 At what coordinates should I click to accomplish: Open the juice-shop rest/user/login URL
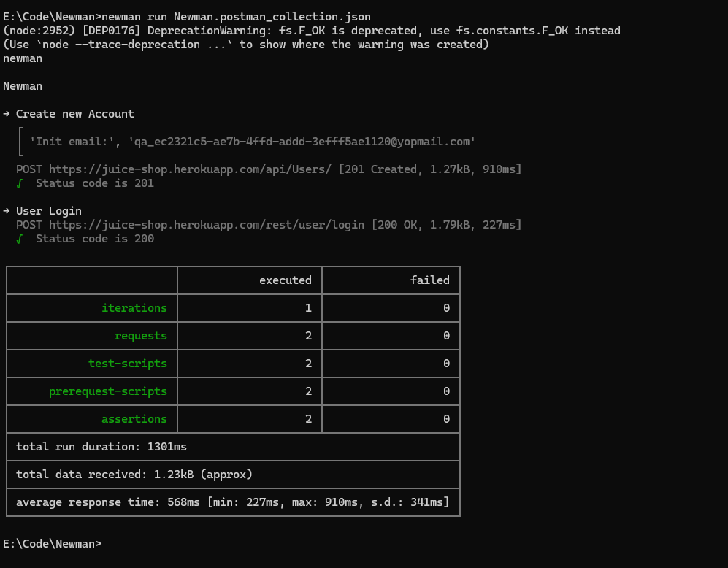pos(207,225)
